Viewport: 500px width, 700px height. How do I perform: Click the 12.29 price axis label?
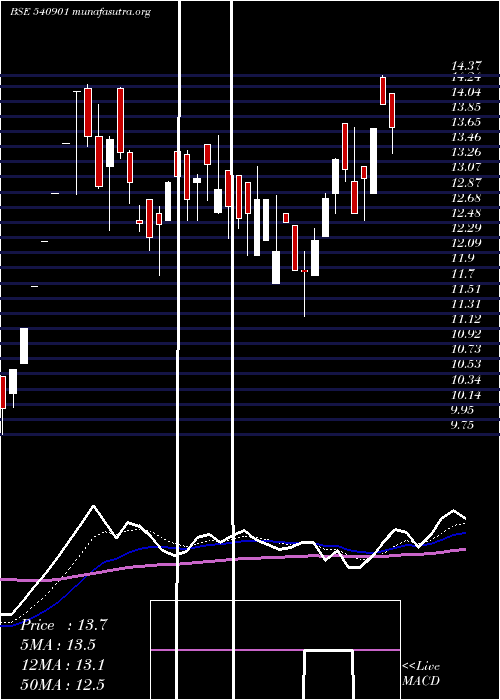(467, 228)
